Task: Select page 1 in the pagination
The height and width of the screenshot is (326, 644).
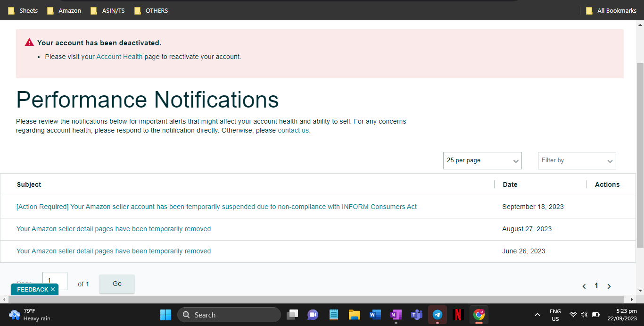Action: click(x=596, y=285)
